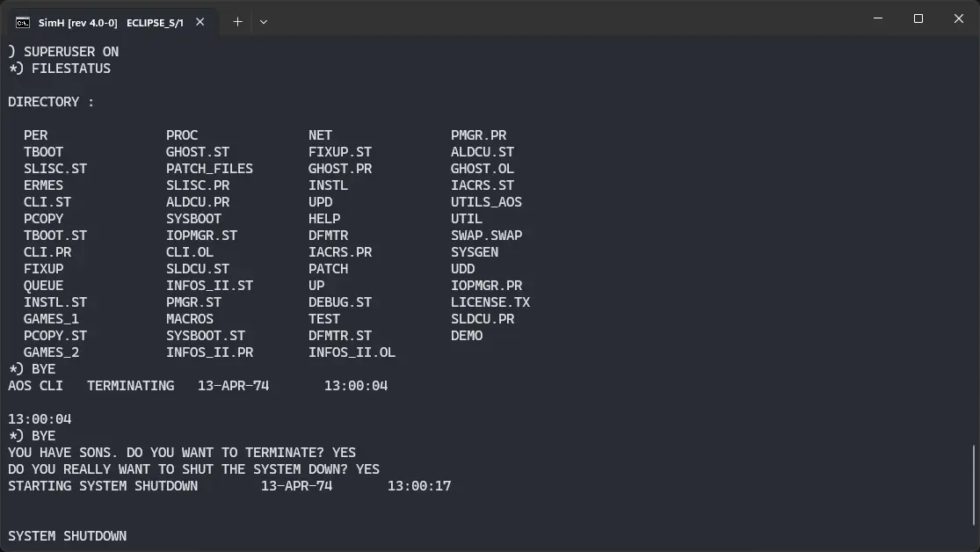Viewport: 980px width, 552px height.
Task: Click the SWAP.SWAP file entry
Action: tap(486, 235)
